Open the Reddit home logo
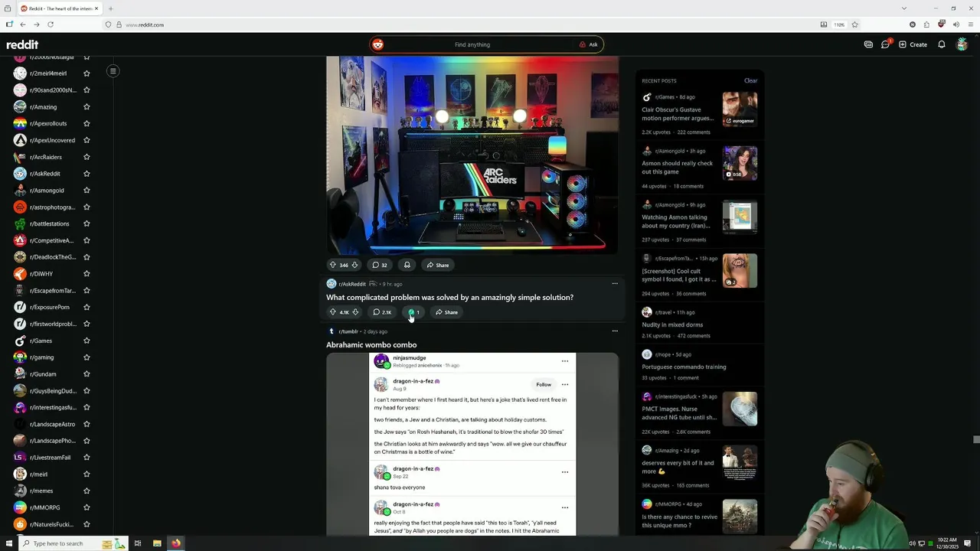The width and height of the screenshot is (980, 551). click(22, 44)
